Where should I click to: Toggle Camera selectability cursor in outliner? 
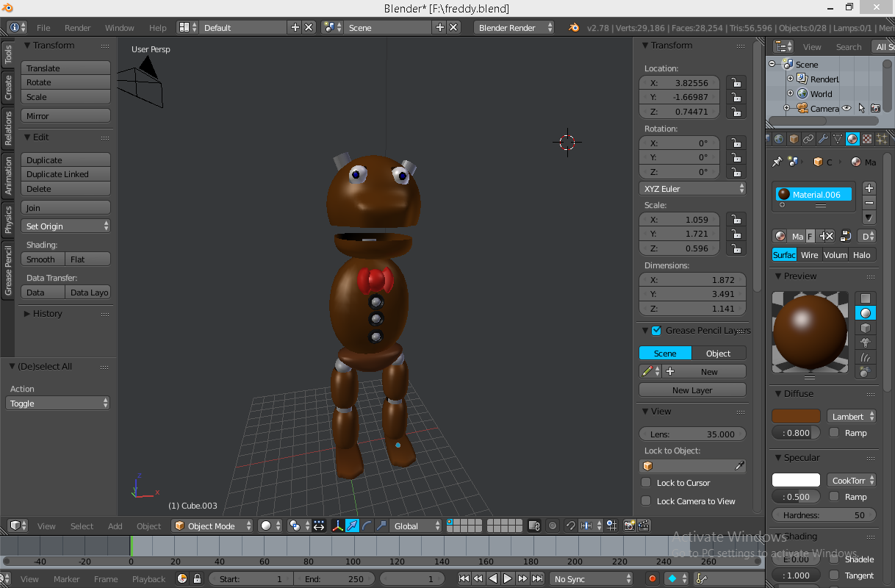click(861, 108)
